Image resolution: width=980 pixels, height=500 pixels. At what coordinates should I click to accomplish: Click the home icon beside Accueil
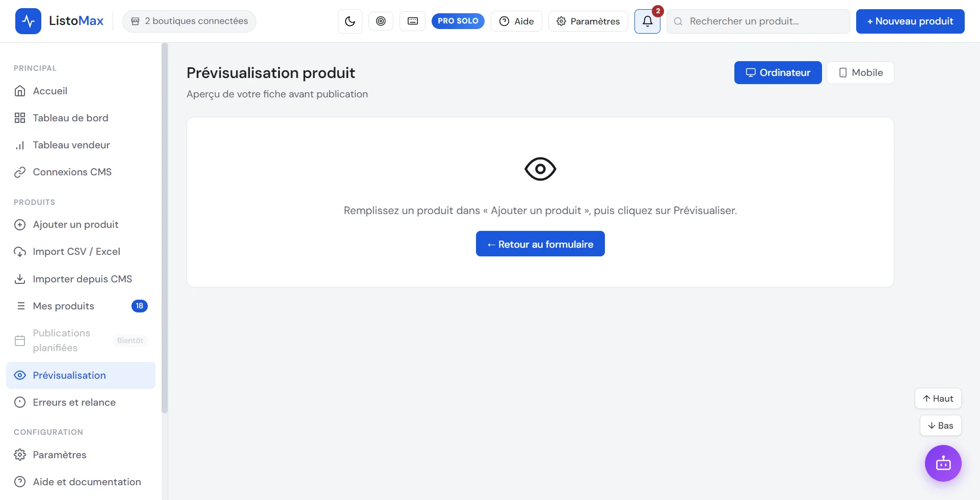pos(20,91)
